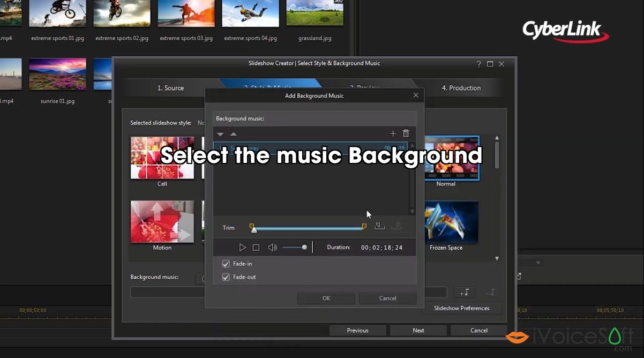
Task: Select extreme sports 01.jpg in the media library
Action: tap(58, 13)
